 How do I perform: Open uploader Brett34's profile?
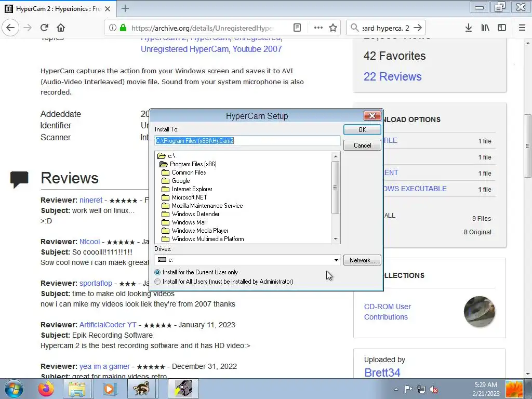tap(382, 373)
